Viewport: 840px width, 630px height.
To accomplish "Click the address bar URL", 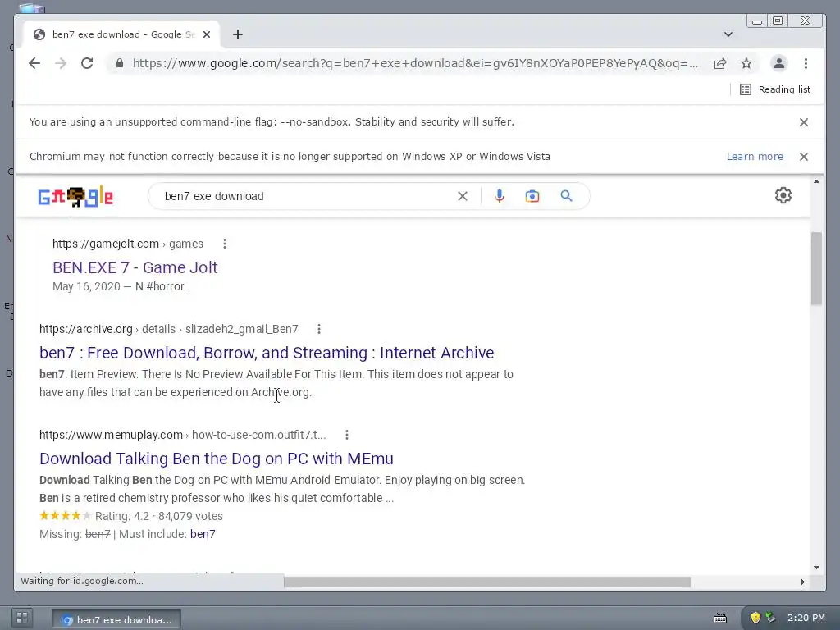I will (x=415, y=63).
